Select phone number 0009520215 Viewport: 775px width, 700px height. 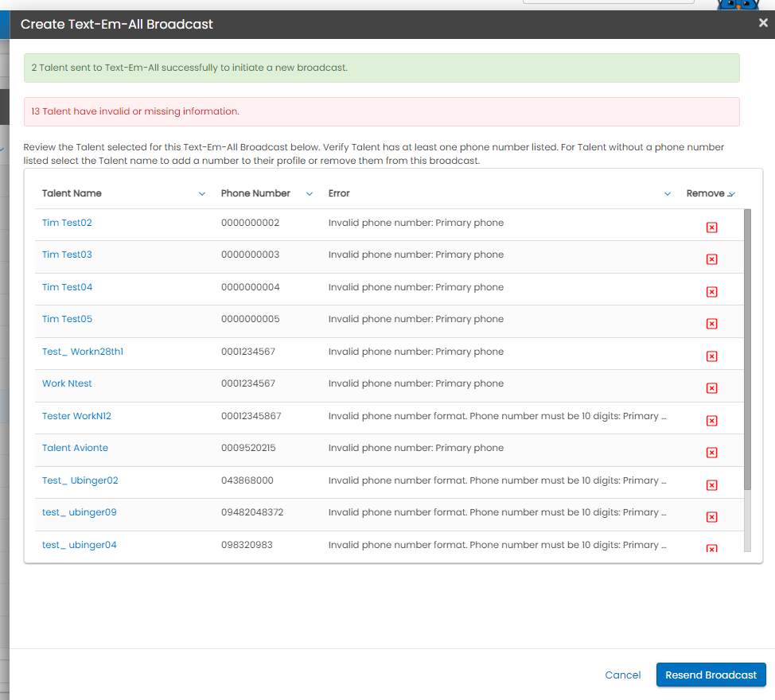248,448
